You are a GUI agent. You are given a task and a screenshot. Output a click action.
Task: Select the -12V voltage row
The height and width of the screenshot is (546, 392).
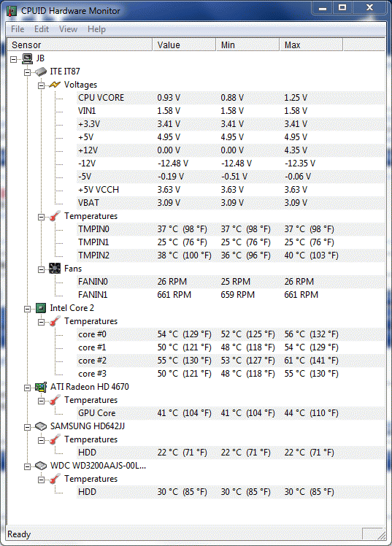point(231,164)
